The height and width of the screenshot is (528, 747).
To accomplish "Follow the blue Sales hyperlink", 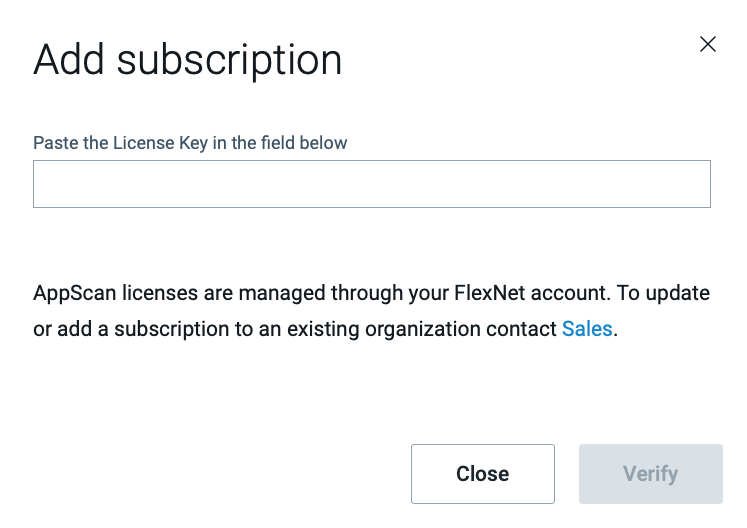I will click(587, 329).
